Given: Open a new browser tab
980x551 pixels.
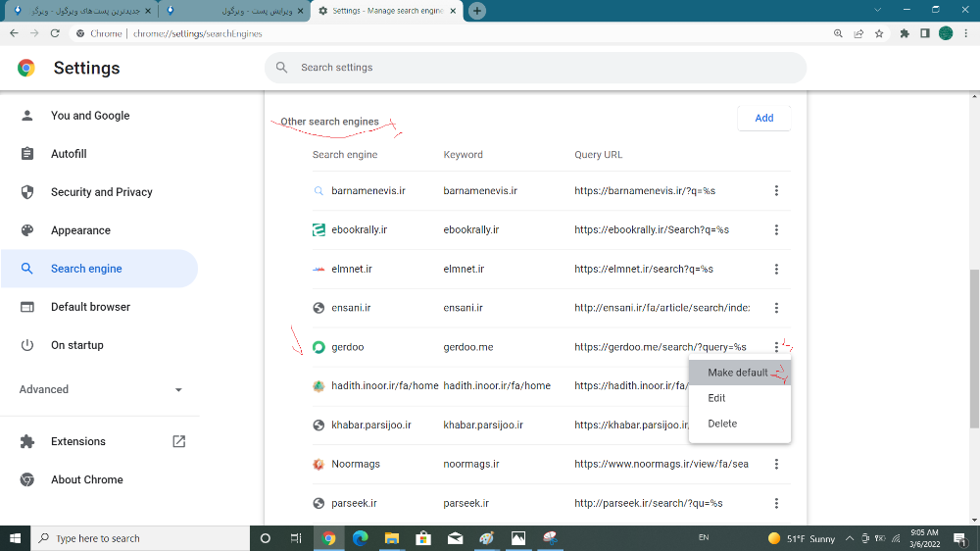Looking at the screenshot, I should click(477, 11).
